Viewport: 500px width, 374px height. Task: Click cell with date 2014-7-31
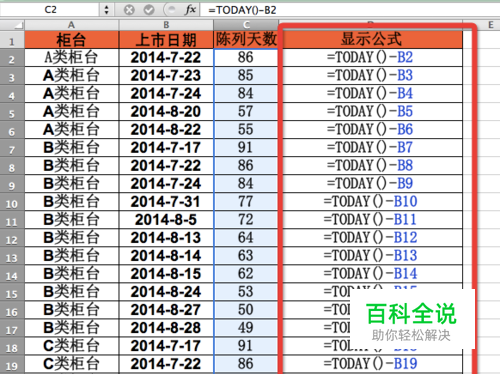(x=166, y=202)
